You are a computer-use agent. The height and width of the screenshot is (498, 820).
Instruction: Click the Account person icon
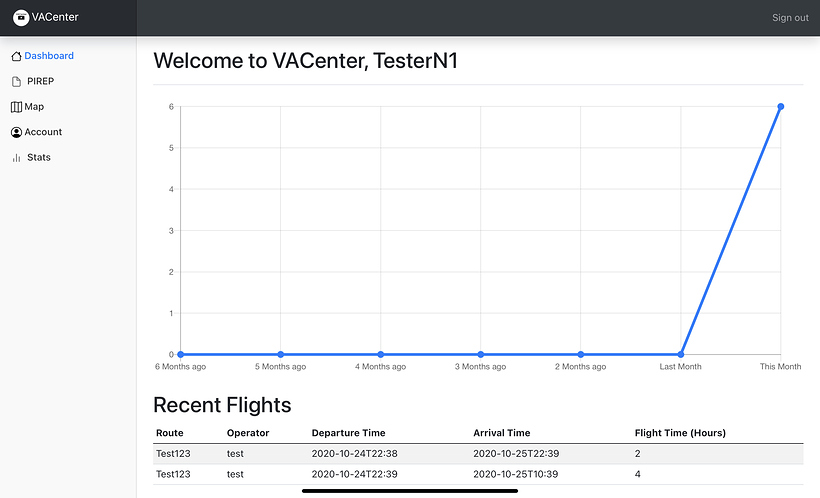[16, 132]
